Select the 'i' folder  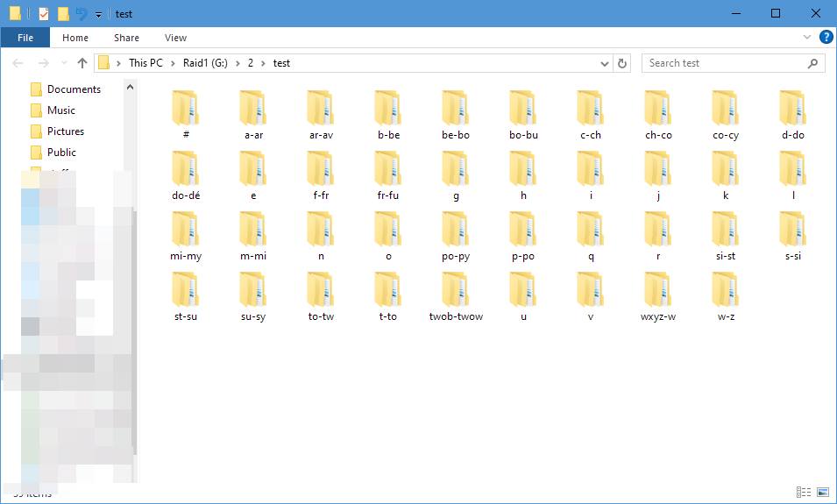point(591,175)
